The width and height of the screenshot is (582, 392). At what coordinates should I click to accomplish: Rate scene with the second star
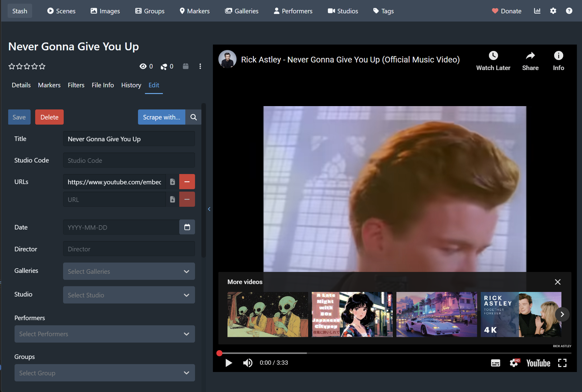(19, 66)
